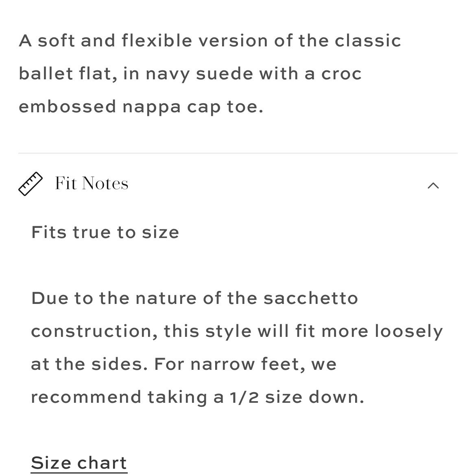Collapse the Fit Notes section using the chevron
The image size is (476, 476).
click(x=433, y=186)
